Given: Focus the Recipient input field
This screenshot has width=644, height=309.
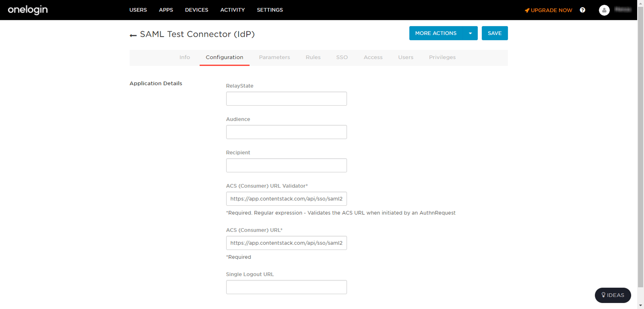Looking at the screenshot, I should [286, 165].
